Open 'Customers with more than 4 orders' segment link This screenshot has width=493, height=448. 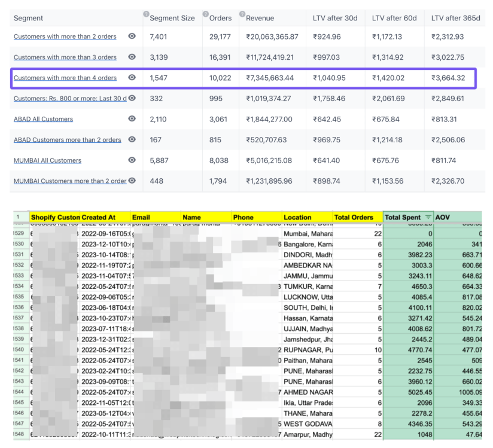click(x=65, y=78)
